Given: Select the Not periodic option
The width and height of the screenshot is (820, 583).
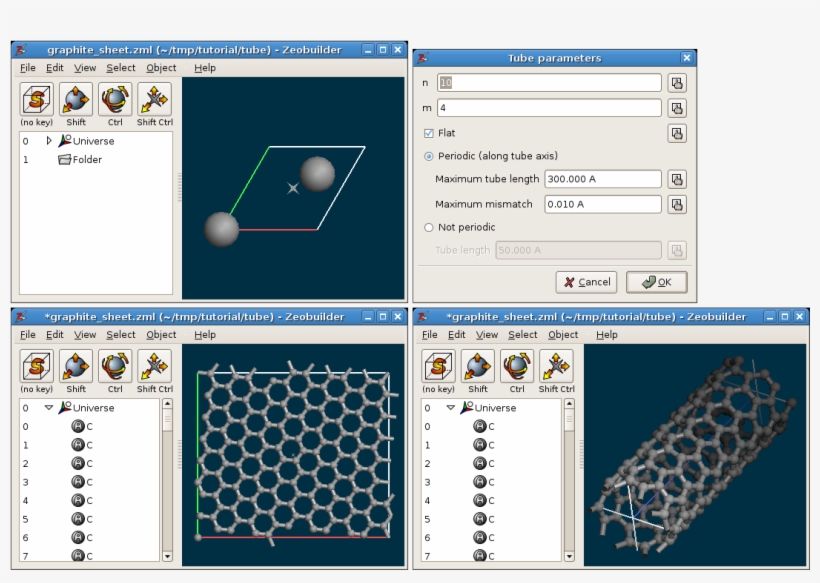Looking at the screenshot, I should pos(428,227).
